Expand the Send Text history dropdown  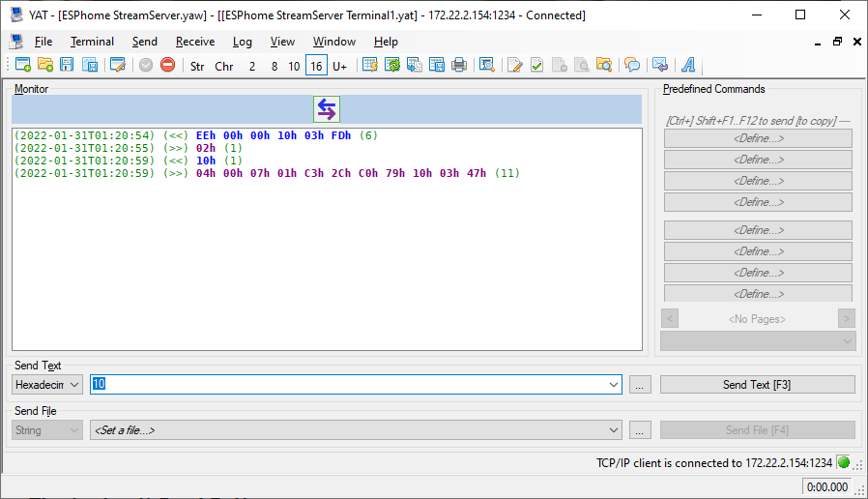[x=614, y=385]
